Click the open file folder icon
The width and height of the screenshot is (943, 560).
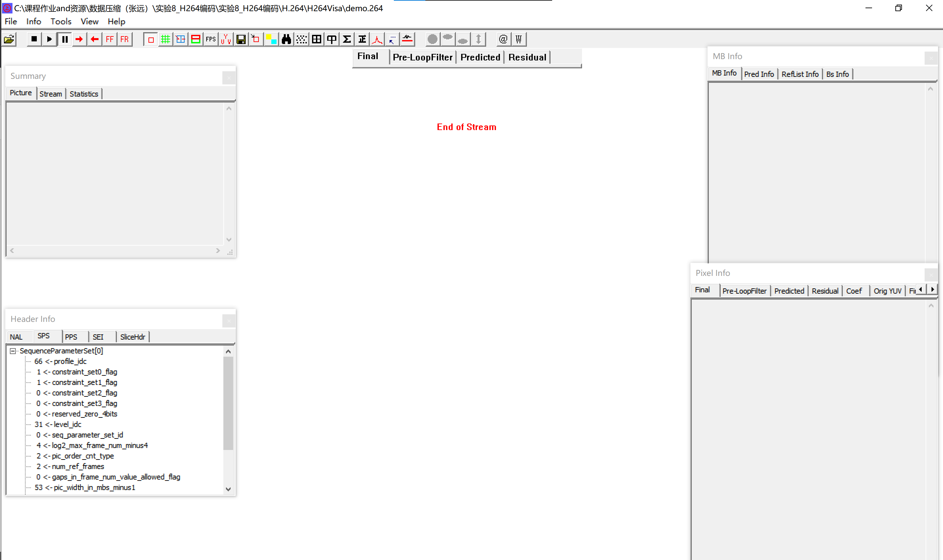click(9, 39)
